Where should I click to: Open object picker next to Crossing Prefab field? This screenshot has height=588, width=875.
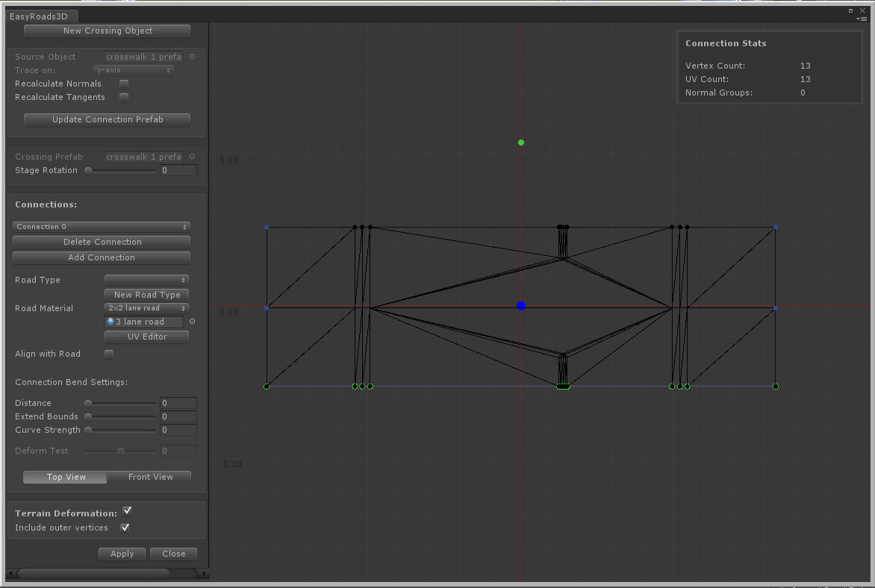point(193,157)
